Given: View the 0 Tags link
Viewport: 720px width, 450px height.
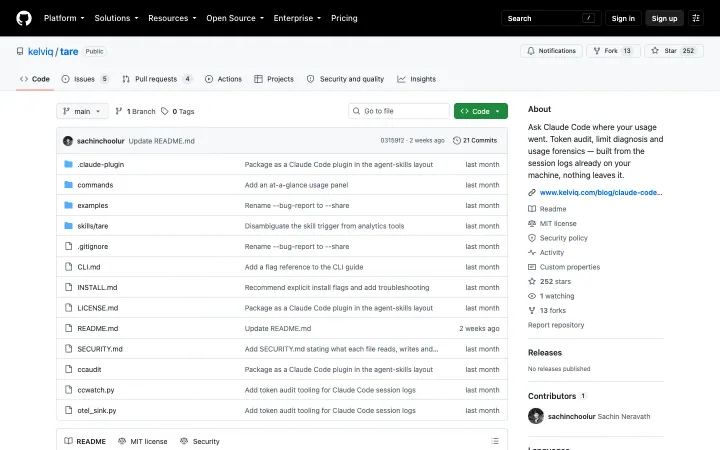Looking at the screenshot, I should pos(178,111).
